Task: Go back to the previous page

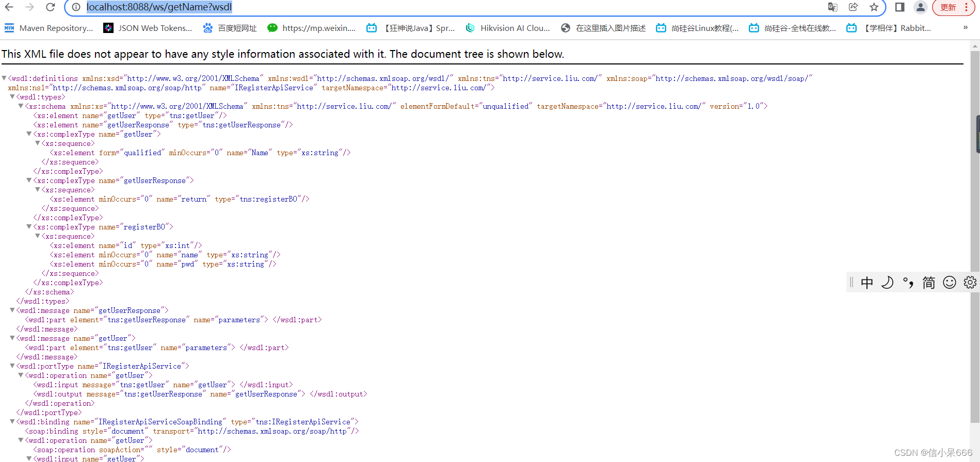Action: tap(9, 7)
